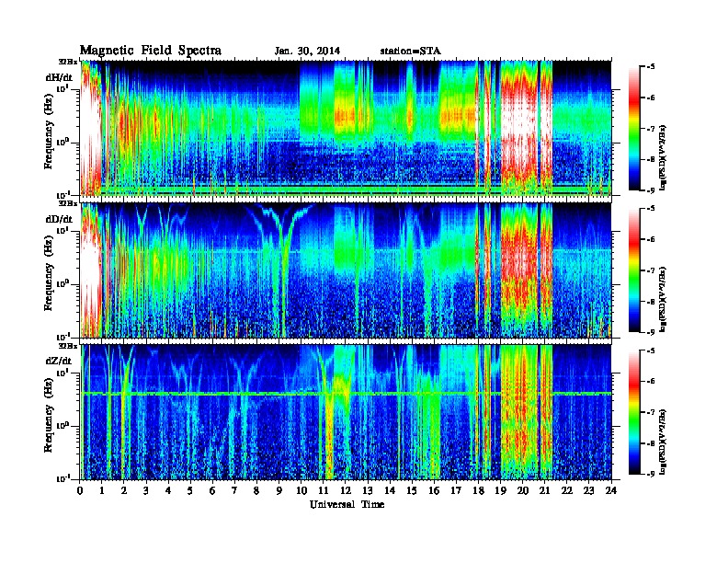Click the "dZ/dt" panel label
This screenshot has height=563, width=728.
coord(59,361)
